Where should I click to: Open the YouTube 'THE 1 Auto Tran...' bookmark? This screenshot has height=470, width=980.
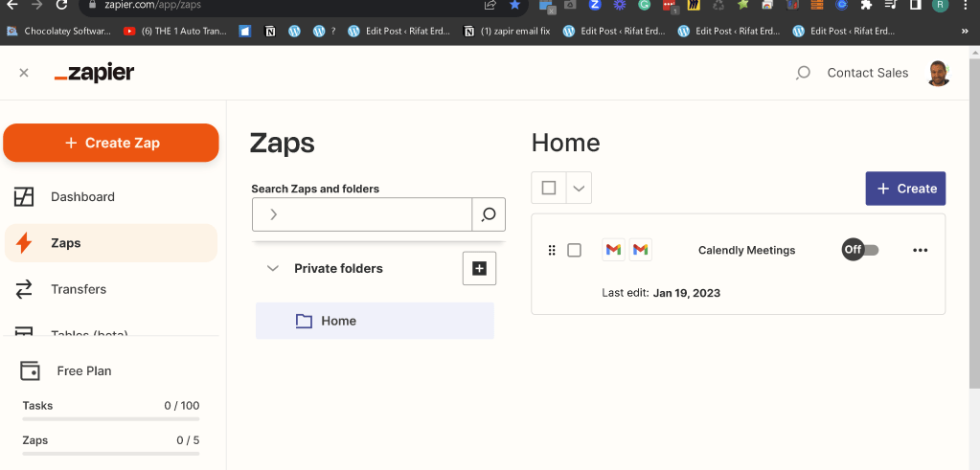click(175, 31)
